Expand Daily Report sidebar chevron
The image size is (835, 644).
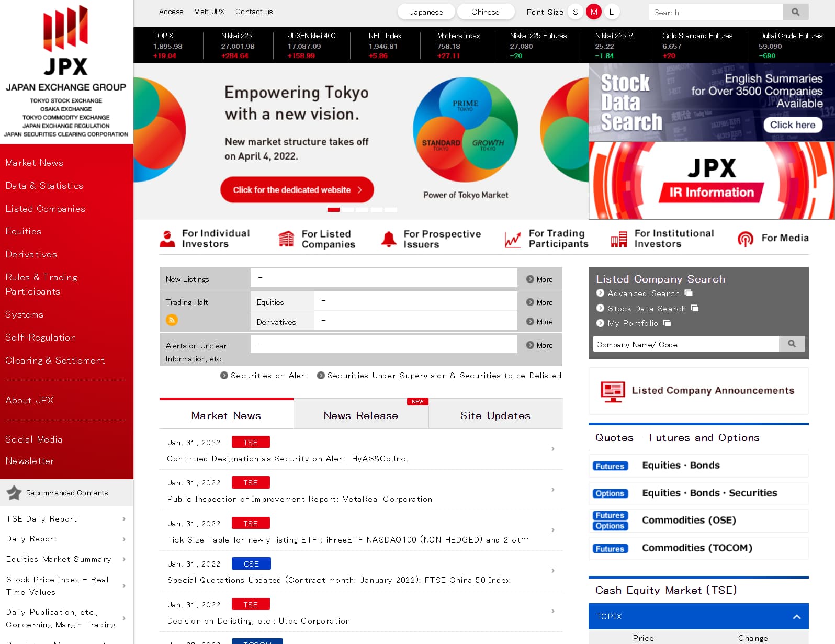tap(124, 539)
